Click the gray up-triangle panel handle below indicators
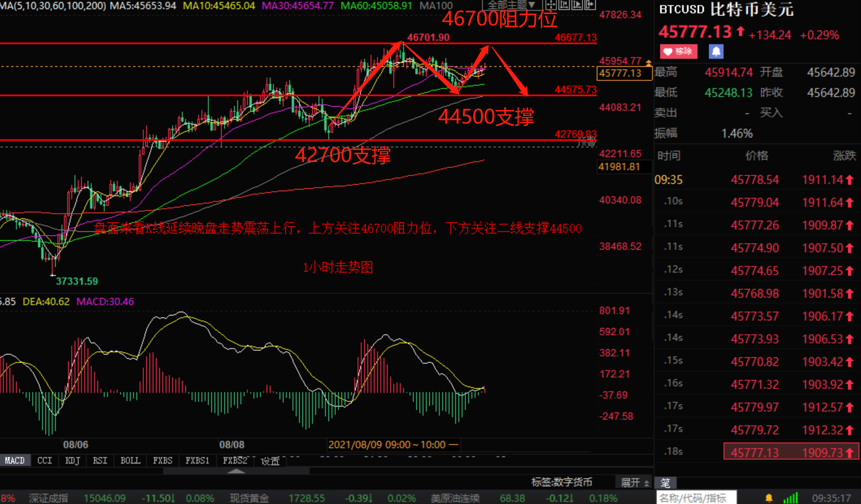Image resolution: width=861 pixels, height=504 pixels. click(x=236, y=471)
